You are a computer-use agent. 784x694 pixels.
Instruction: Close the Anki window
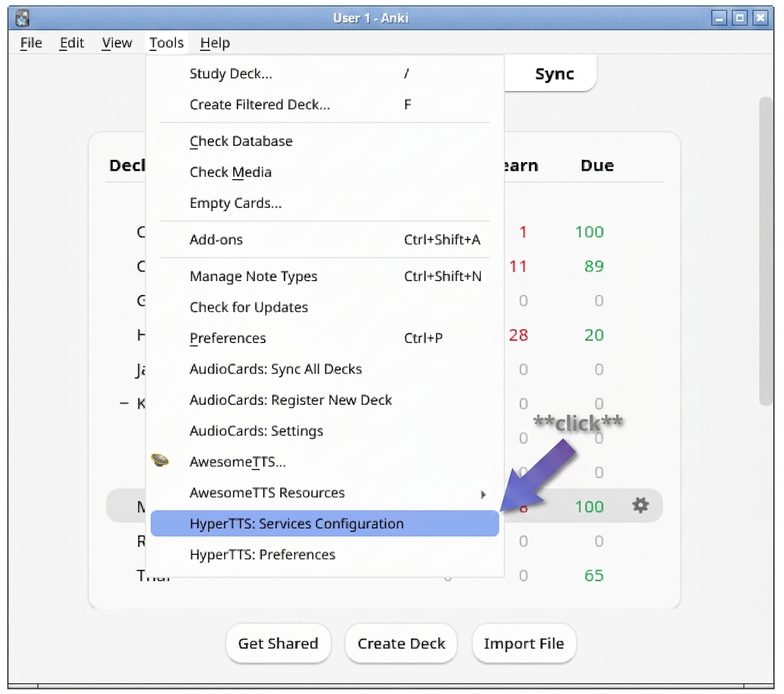761,18
